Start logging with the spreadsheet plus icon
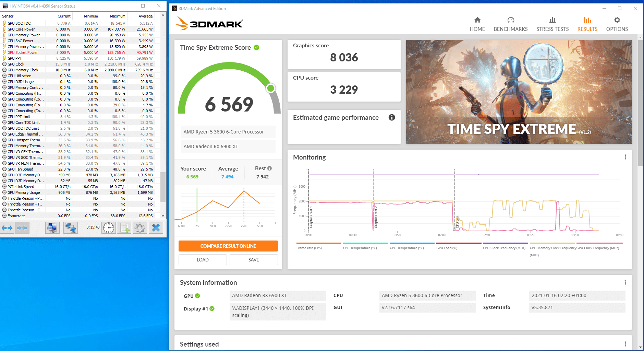 pyautogui.click(x=124, y=228)
